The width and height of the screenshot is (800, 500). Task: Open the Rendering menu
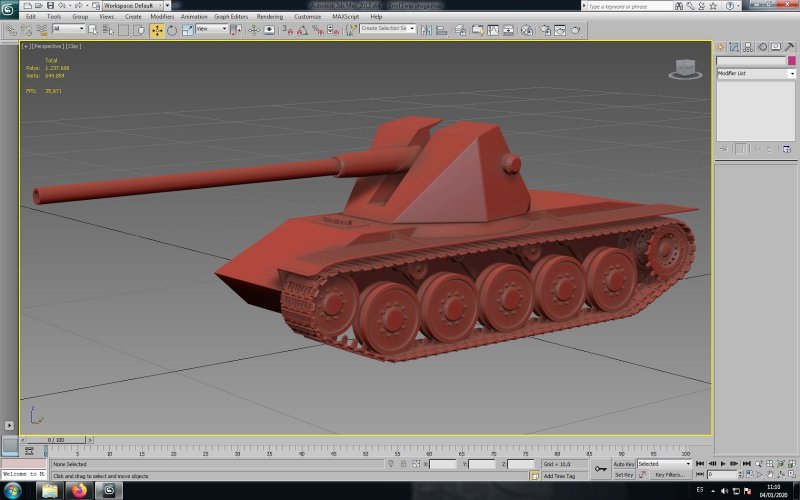[x=269, y=16]
